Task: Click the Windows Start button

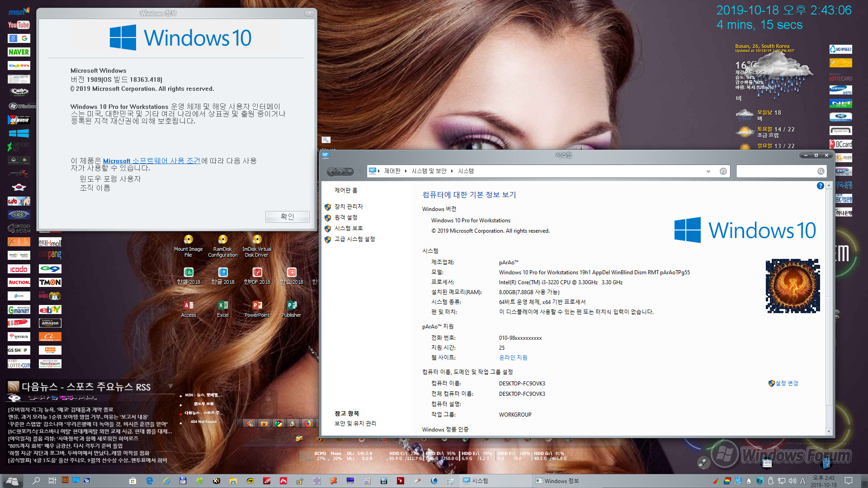Action: (x=12, y=481)
